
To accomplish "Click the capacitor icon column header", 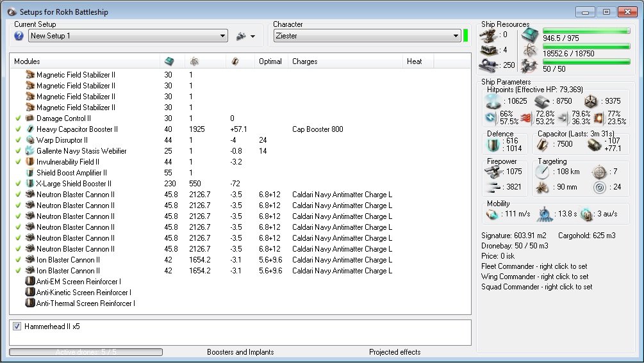I will pos(235,61).
